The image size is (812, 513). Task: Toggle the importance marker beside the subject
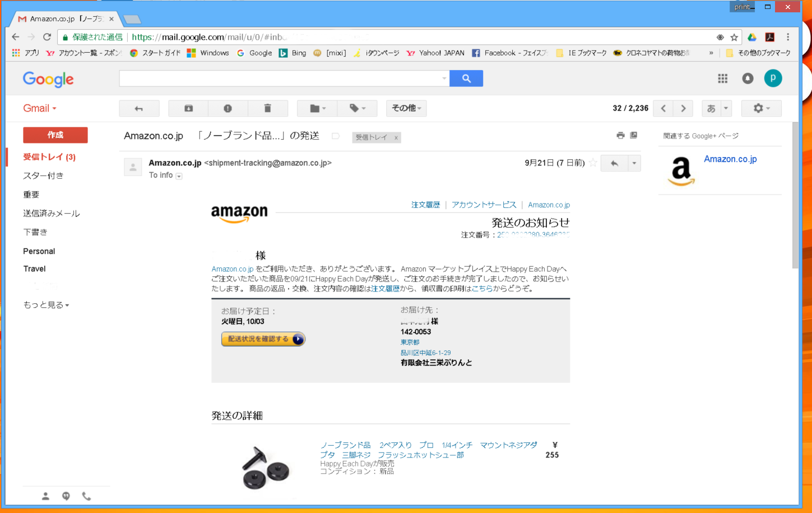(x=336, y=136)
